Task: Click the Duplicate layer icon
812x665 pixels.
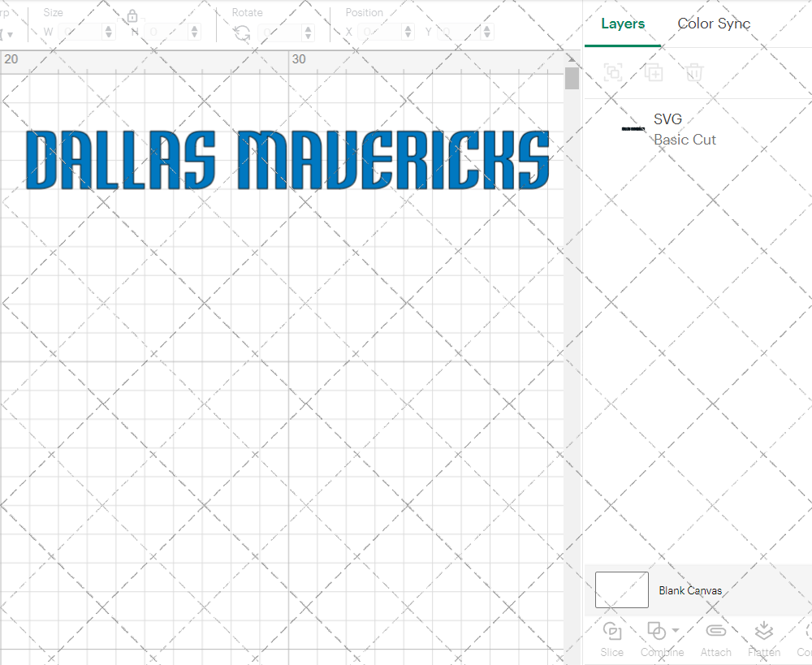Action: (x=654, y=72)
